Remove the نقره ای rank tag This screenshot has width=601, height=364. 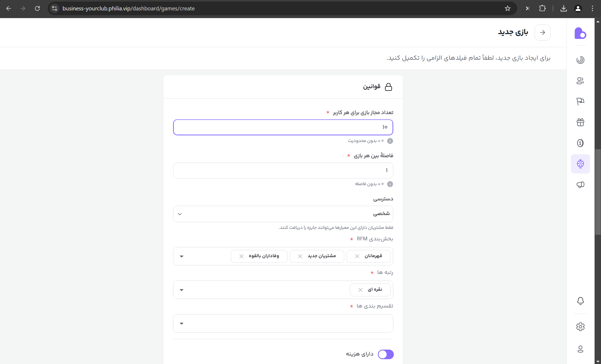pyautogui.click(x=360, y=290)
